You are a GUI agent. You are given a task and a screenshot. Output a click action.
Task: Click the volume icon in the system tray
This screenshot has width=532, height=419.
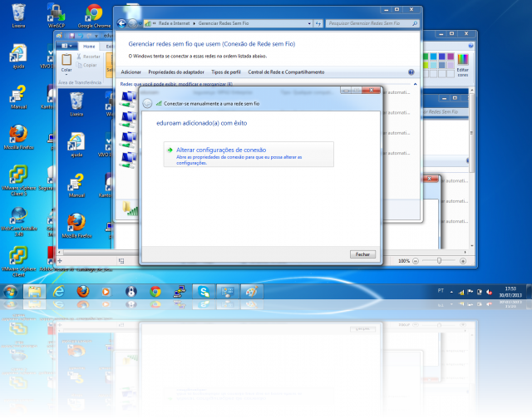tap(490, 292)
